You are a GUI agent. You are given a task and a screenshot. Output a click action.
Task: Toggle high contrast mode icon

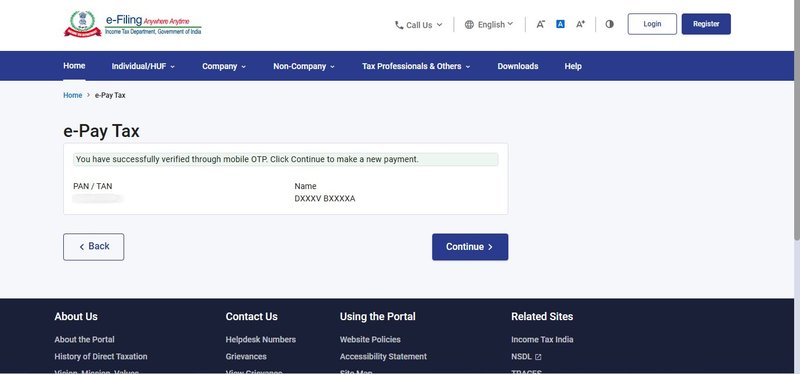click(609, 24)
